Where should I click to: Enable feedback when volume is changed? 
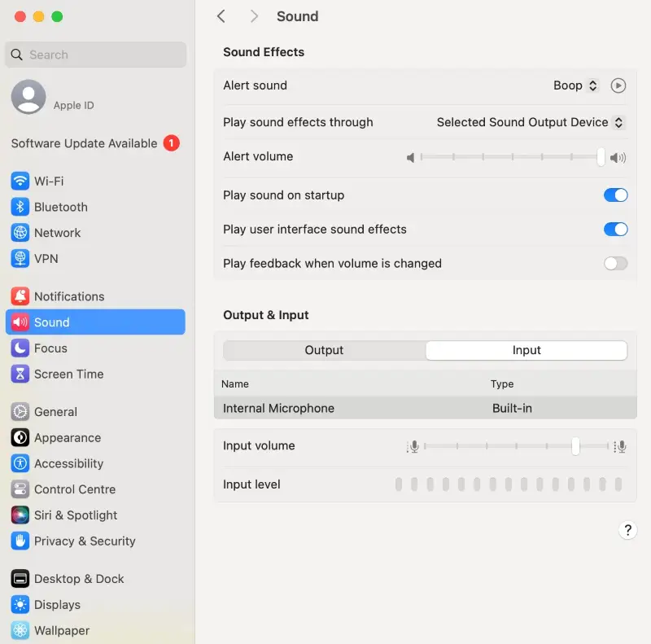click(615, 263)
